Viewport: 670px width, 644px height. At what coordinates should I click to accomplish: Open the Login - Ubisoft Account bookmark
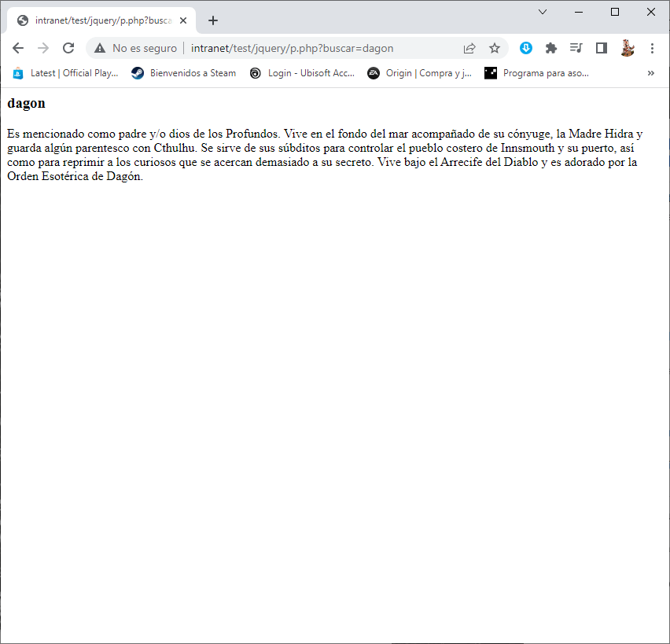303,73
